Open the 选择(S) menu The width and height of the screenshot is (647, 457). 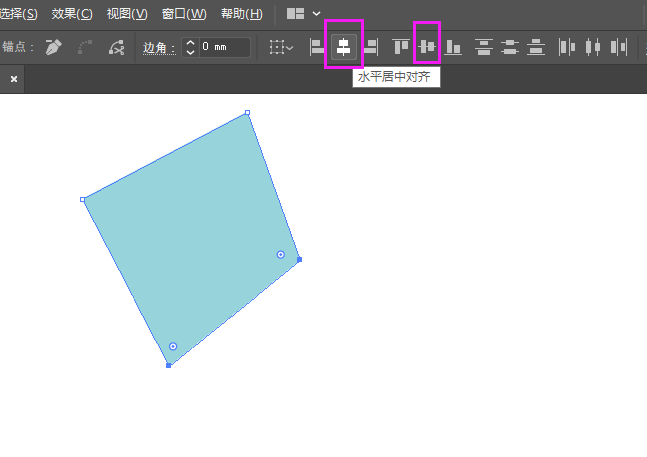(18, 14)
